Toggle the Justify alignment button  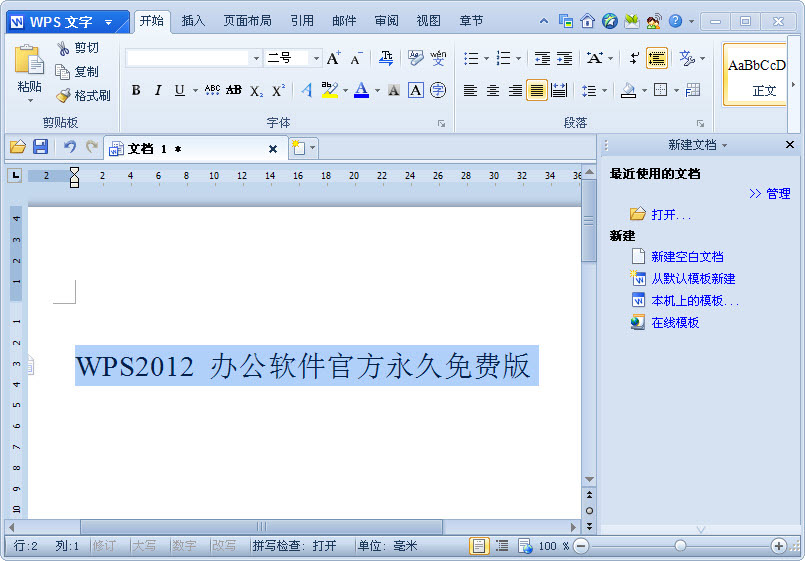click(x=537, y=90)
